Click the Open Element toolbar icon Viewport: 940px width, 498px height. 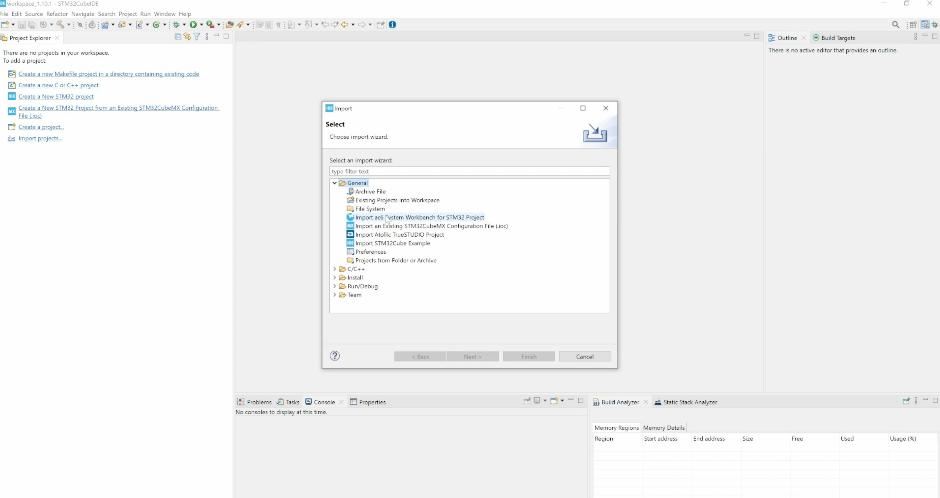click(228, 25)
